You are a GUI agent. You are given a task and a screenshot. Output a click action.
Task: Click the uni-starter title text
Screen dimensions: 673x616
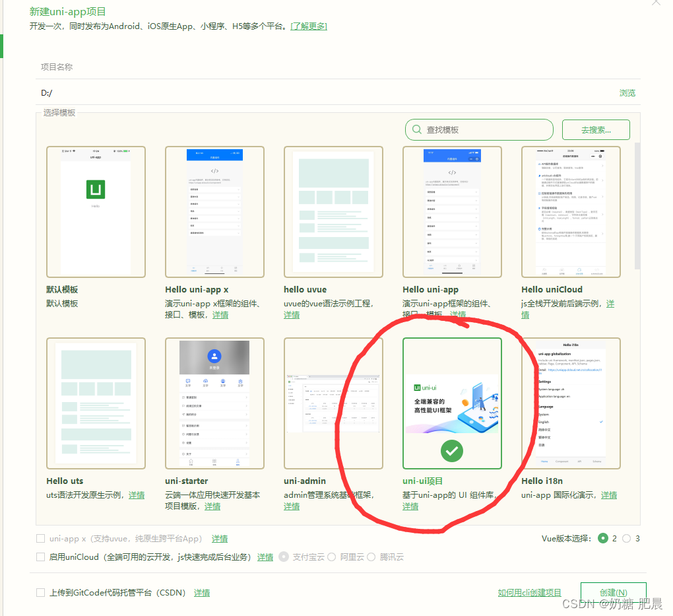[186, 481]
